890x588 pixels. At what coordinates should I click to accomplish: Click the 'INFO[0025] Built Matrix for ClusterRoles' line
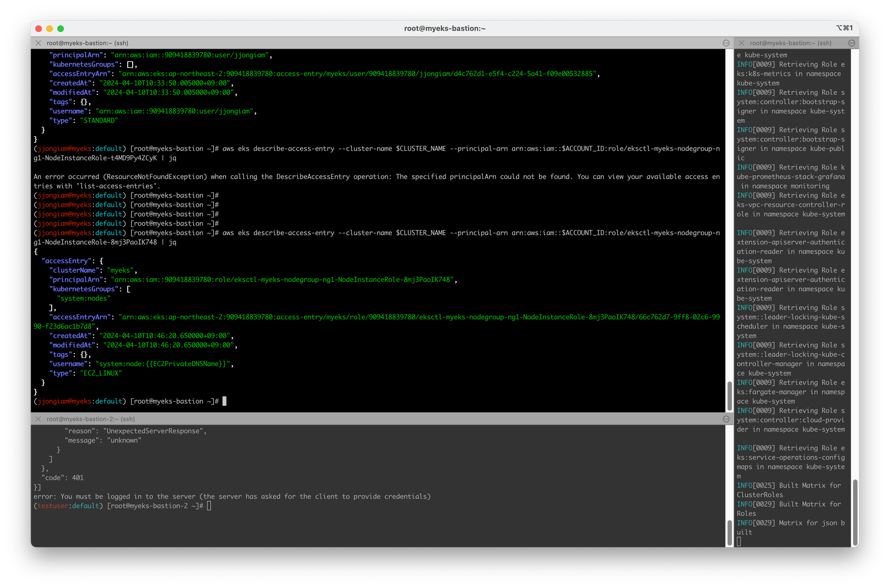pyautogui.click(x=789, y=490)
